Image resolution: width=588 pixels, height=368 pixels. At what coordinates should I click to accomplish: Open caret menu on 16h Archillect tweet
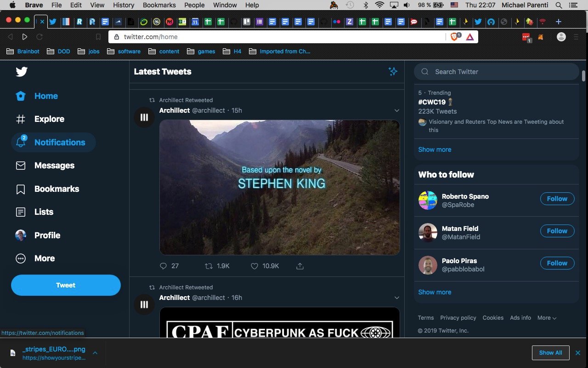click(x=397, y=298)
